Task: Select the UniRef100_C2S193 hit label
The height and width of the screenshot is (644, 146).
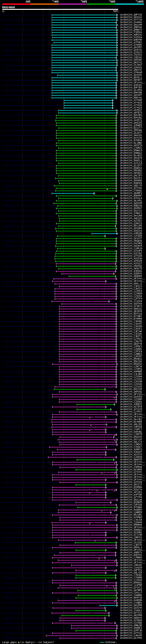Action: 131,387
